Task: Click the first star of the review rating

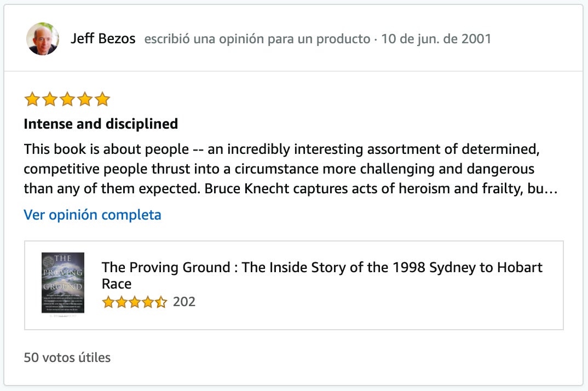Action: tap(32, 99)
